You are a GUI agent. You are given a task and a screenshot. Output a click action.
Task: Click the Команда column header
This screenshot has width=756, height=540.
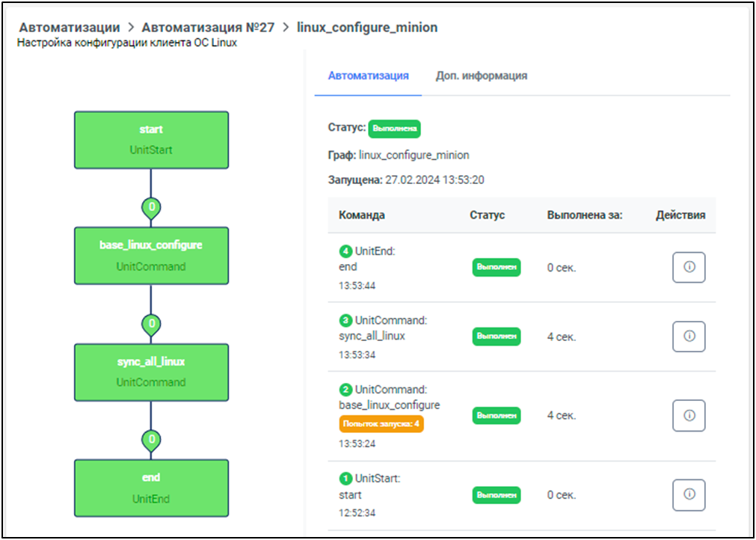(x=362, y=215)
